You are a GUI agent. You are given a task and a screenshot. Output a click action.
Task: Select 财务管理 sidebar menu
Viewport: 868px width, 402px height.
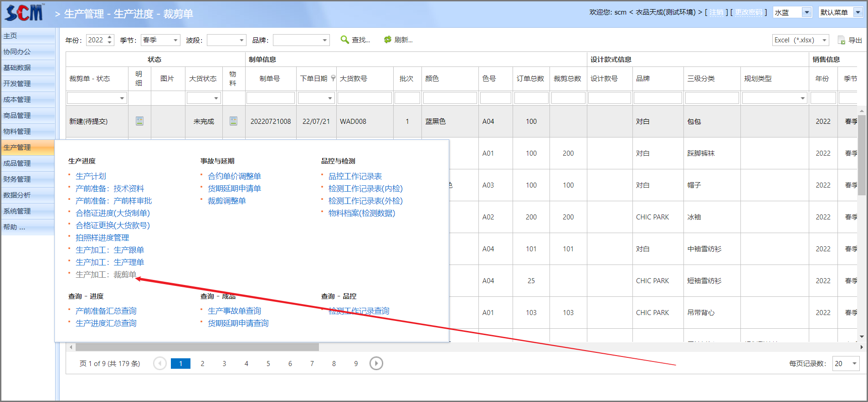coord(17,179)
